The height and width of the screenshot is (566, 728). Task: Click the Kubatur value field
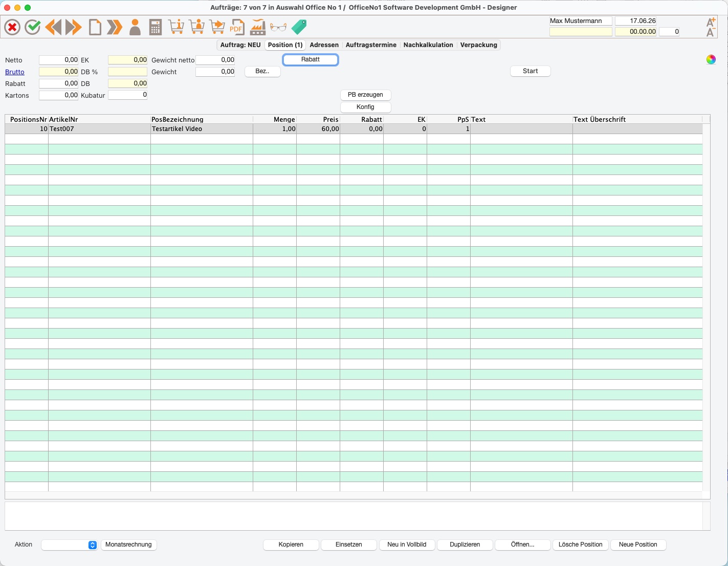(x=128, y=96)
